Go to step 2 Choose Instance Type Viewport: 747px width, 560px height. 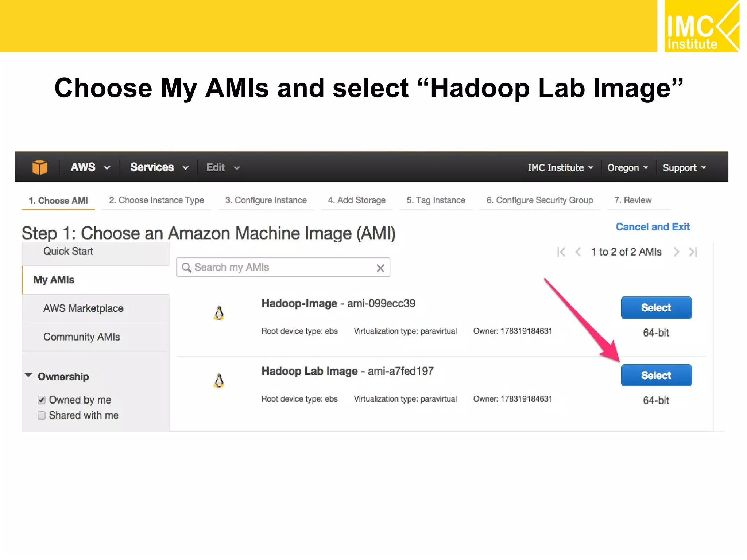[x=156, y=200]
